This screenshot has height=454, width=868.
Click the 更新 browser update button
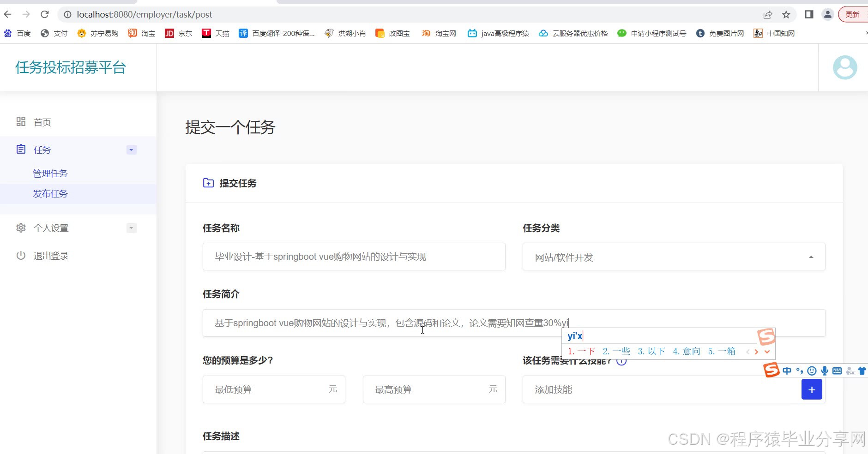click(853, 15)
